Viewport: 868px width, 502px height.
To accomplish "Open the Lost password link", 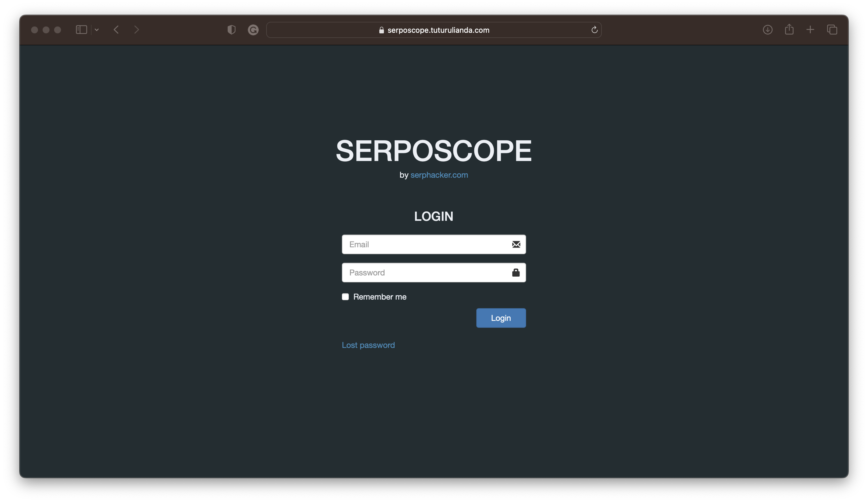I will [368, 345].
